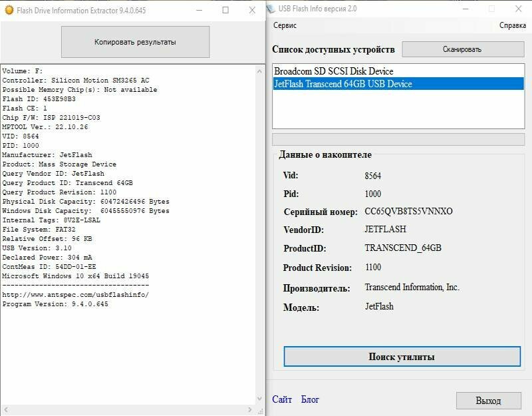532x416 pixels.
Task: Click the Program Version: 9.4.0.645 line
Action: (55, 304)
